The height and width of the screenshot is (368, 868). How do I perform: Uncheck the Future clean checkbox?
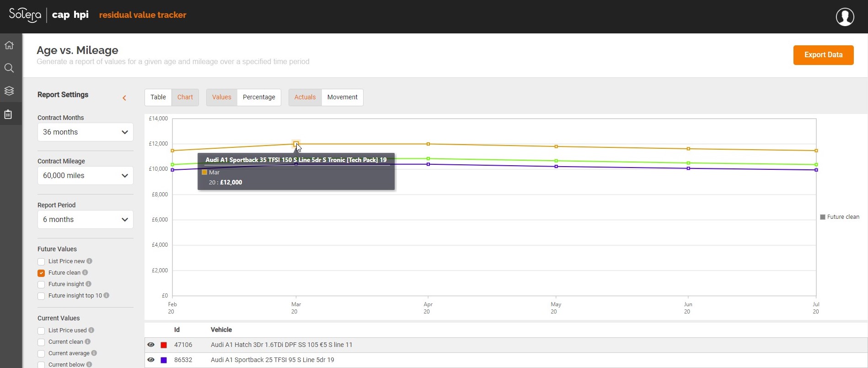point(41,273)
